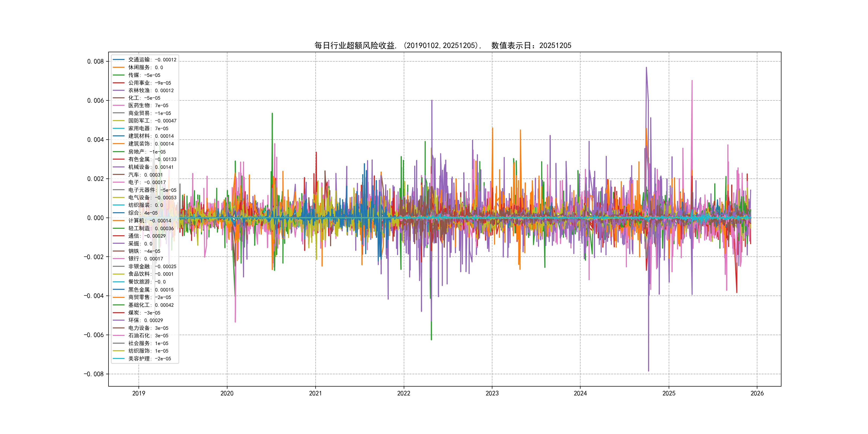Click the 交通运输 legend color line
The width and height of the screenshot is (868, 434).
[119, 60]
